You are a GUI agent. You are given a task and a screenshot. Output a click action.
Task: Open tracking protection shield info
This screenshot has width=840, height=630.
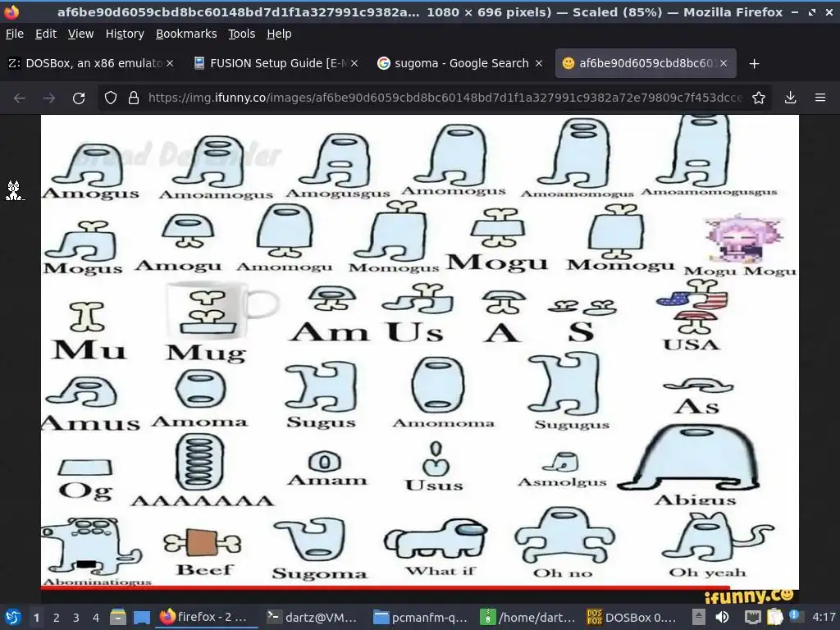(111, 98)
